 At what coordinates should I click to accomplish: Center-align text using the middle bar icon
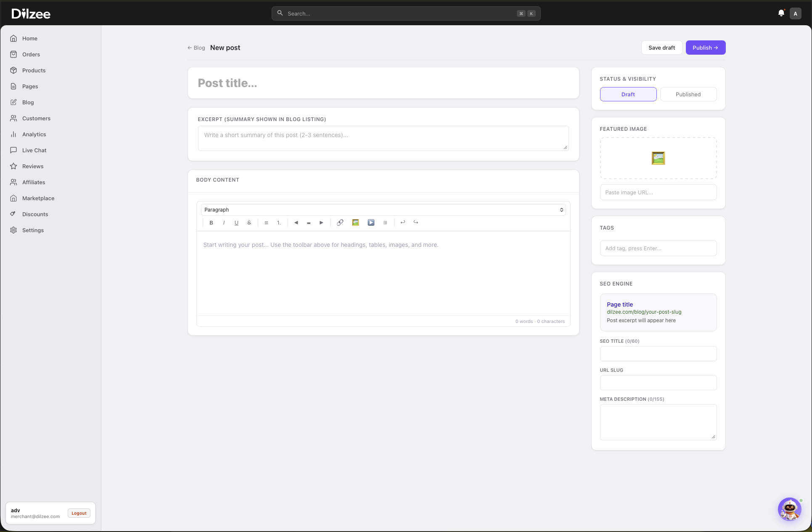(309, 223)
